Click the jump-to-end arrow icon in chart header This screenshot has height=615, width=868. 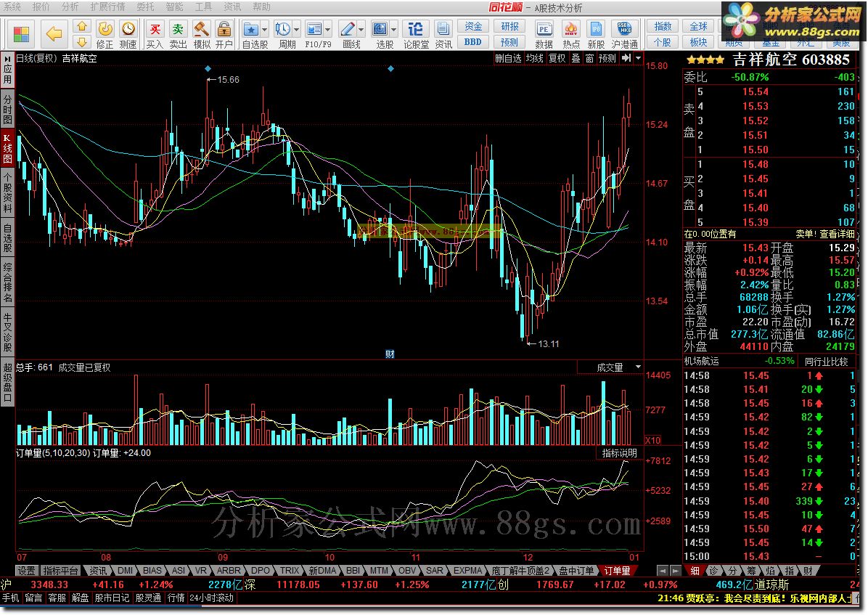(x=626, y=58)
